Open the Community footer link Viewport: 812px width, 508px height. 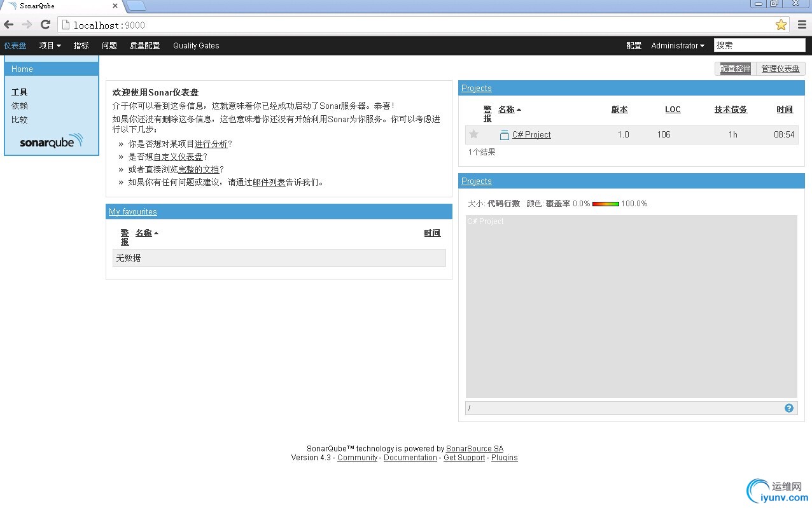[x=357, y=458]
